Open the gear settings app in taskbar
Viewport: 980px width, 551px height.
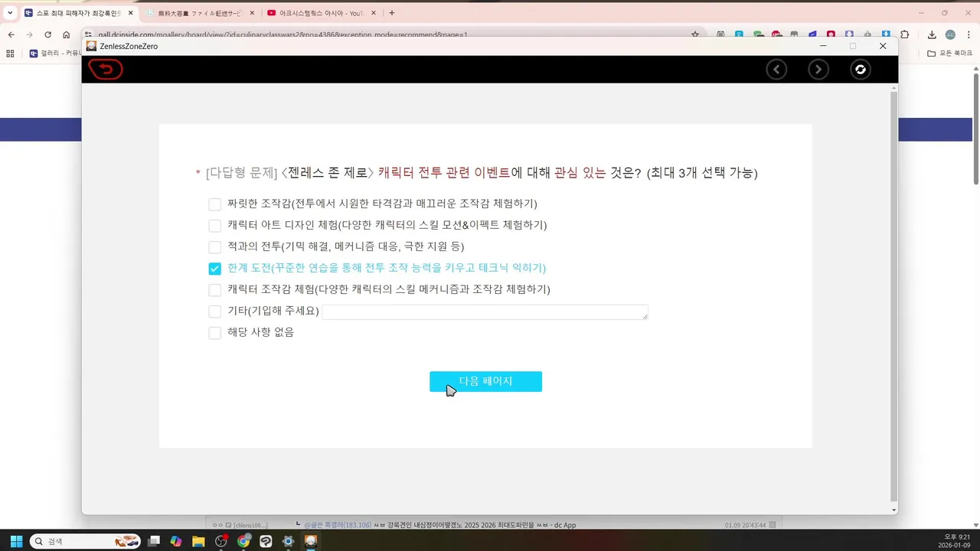[x=289, y=541]
